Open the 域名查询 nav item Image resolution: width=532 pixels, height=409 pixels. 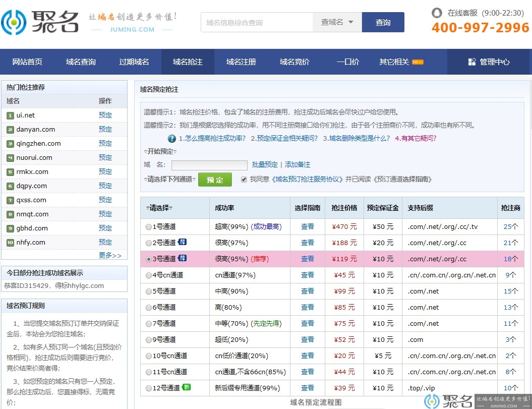coord(81,62)
